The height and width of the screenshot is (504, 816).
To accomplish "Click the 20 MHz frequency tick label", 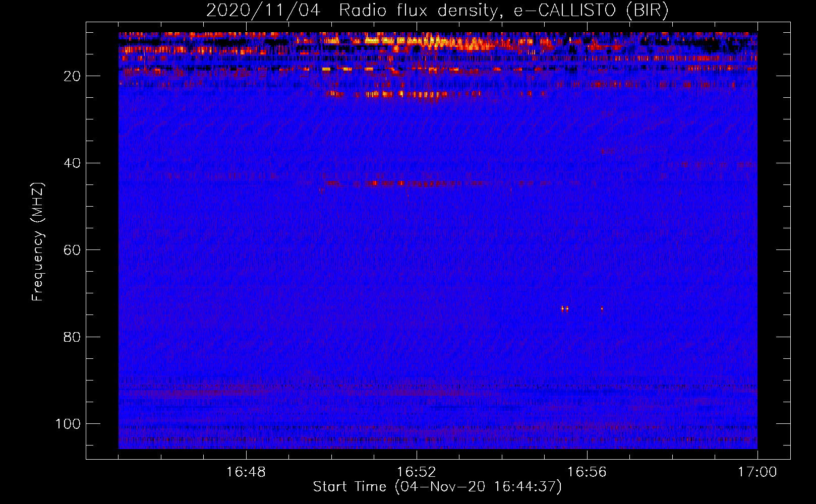I will [72, 76].
